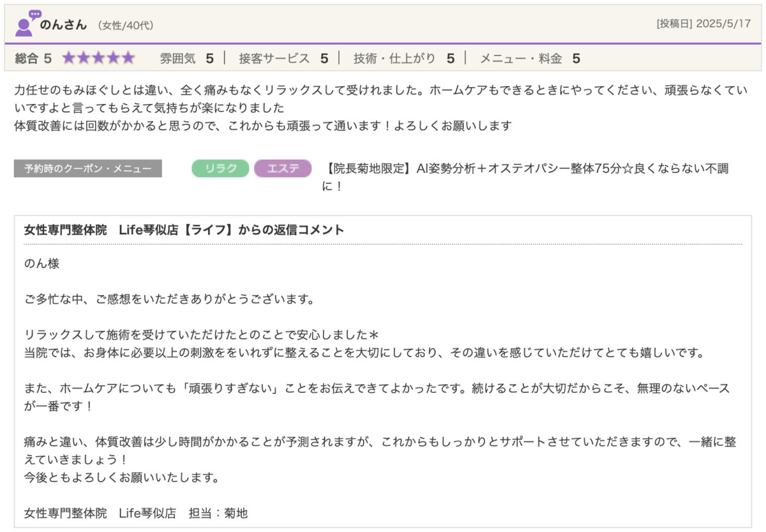Select the purple エステ tag
The image size is (766, 532).
pos(283,168)
